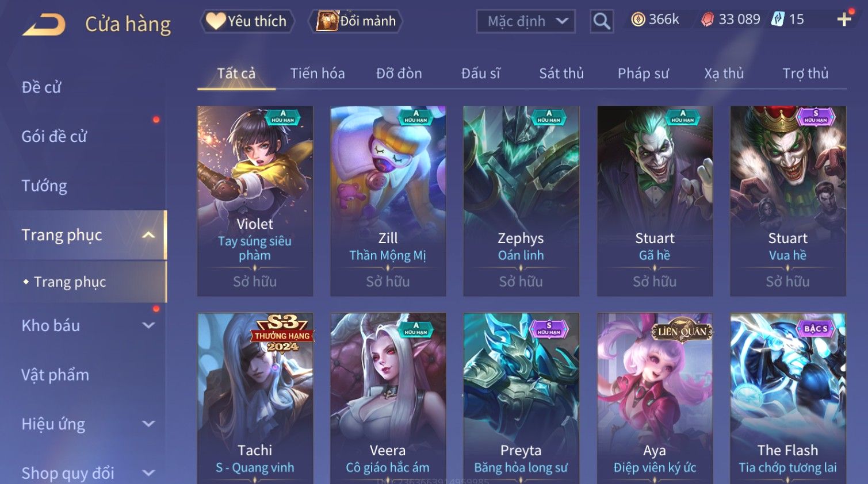Open the search magnifier icon
The image size is (868, 484).
coord(602,22)
